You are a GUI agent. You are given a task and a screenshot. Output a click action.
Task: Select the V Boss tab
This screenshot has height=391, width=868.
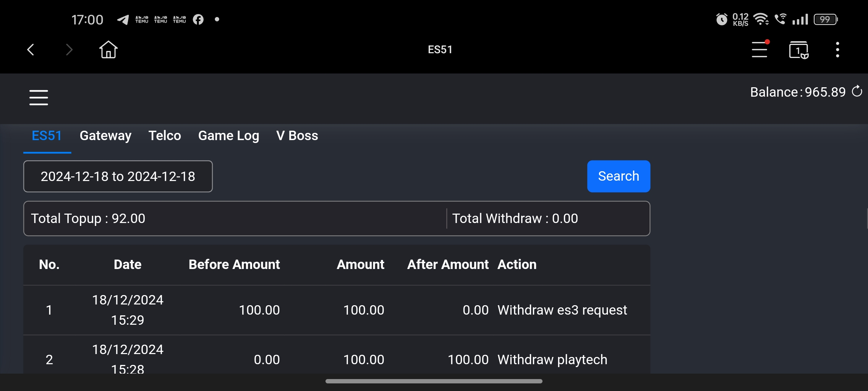tap(297, 136)
